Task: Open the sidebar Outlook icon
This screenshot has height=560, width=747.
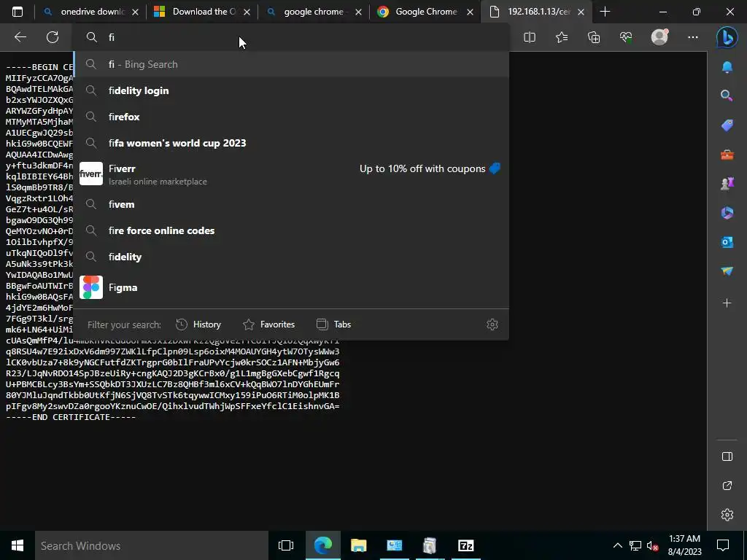Action: click(727, 242)
